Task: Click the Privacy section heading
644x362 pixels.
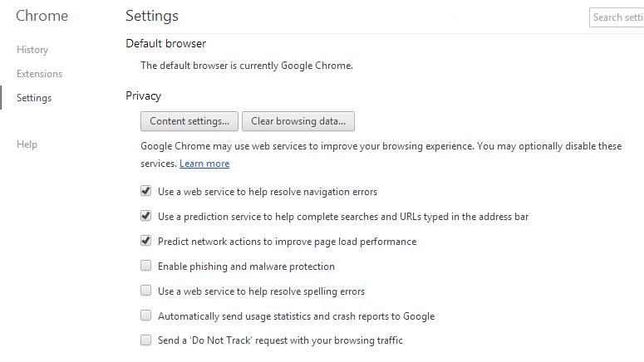Action: [144, 95]
